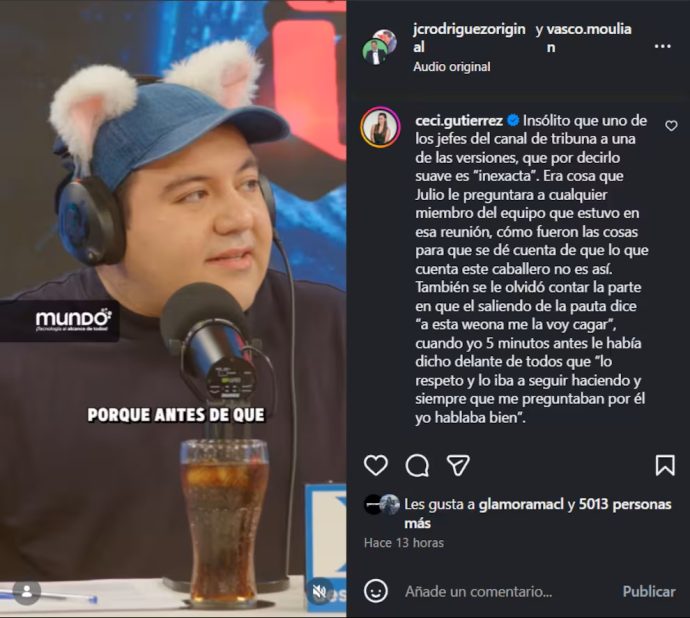690x618 pixels.
Task: Click the 'Hace 13 horas' timestamp
Action: pos(404,543)
